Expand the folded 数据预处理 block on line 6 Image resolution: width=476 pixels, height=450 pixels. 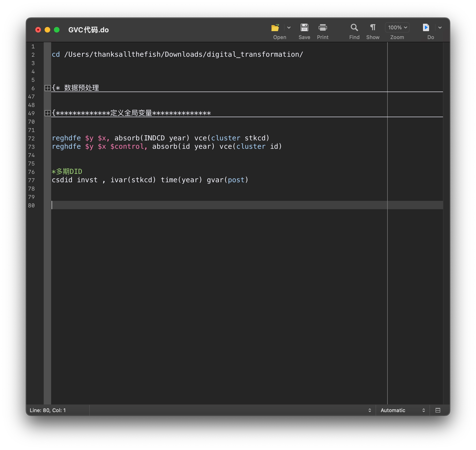tap(47, 88)
